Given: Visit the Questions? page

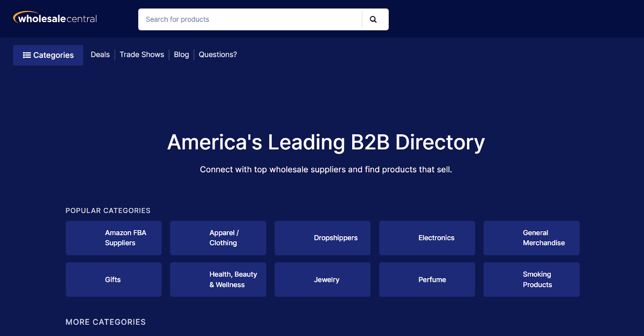Looking at the screenshot, I should pyautogui.click(x=218, y=54).
